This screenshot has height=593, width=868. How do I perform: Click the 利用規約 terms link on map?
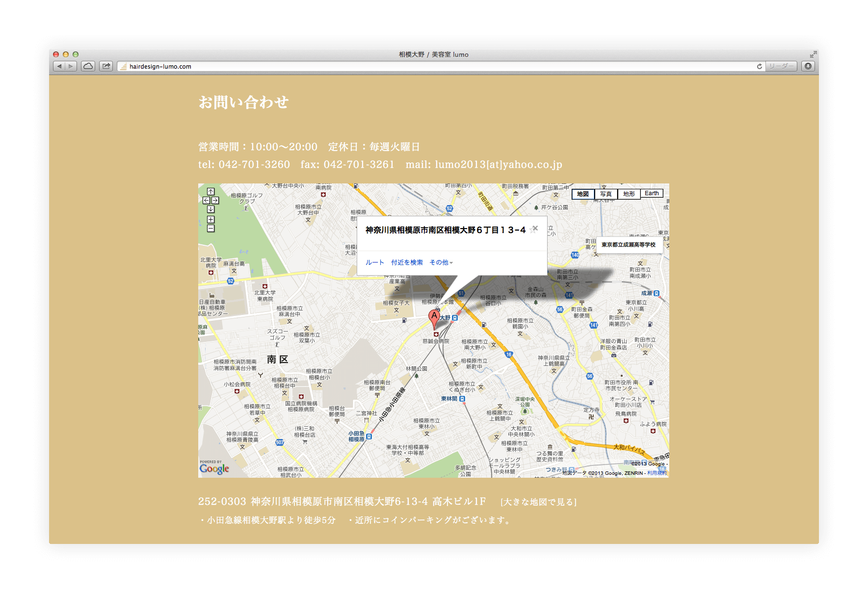[657, 473]
